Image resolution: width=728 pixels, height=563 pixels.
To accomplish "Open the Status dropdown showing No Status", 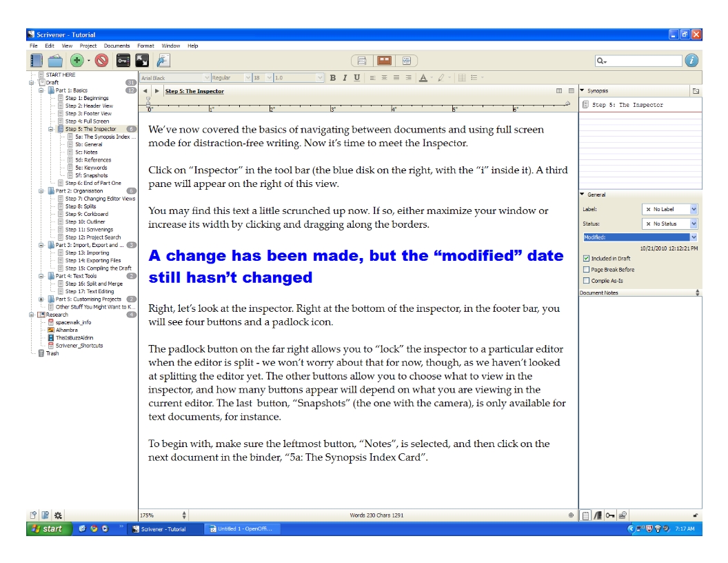I will point(670,224).
